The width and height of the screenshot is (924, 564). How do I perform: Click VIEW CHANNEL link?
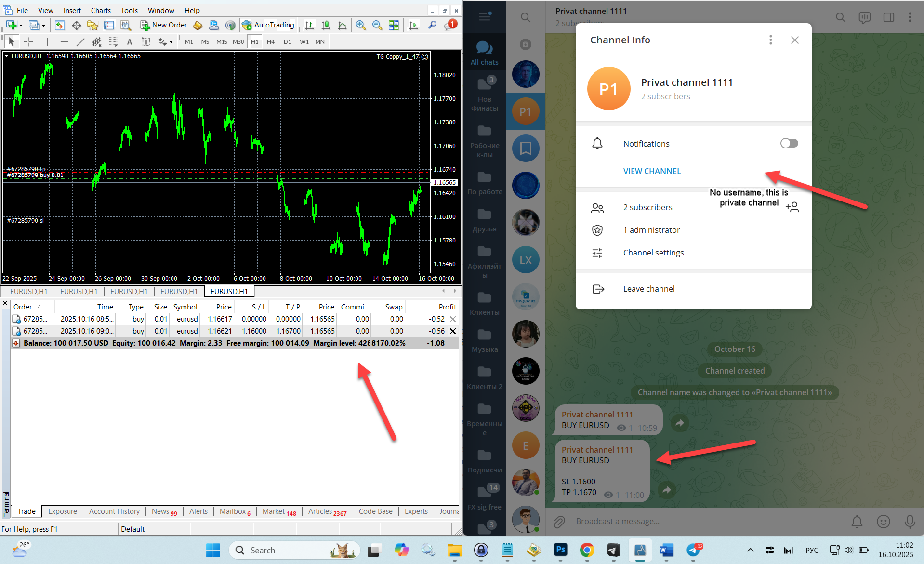coord(652,171)
